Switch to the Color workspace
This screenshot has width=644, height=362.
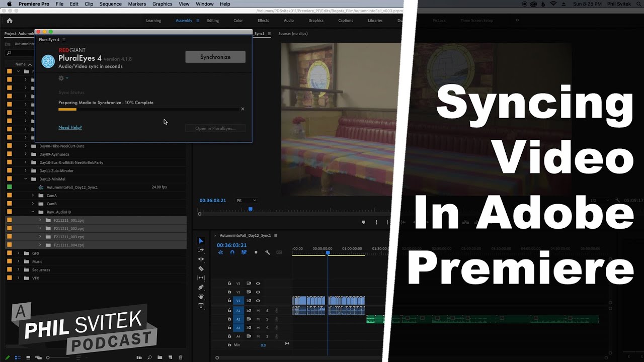pos(238,21)
